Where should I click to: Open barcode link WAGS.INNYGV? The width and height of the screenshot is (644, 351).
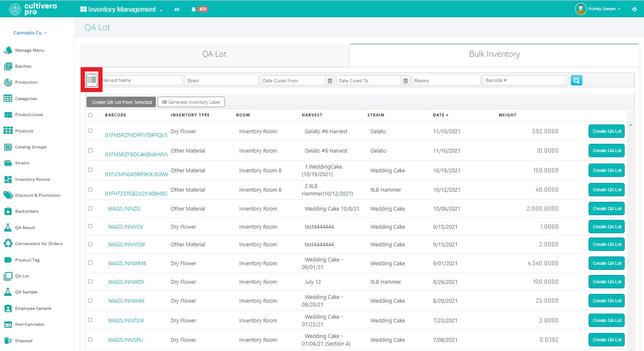point(126,227)
